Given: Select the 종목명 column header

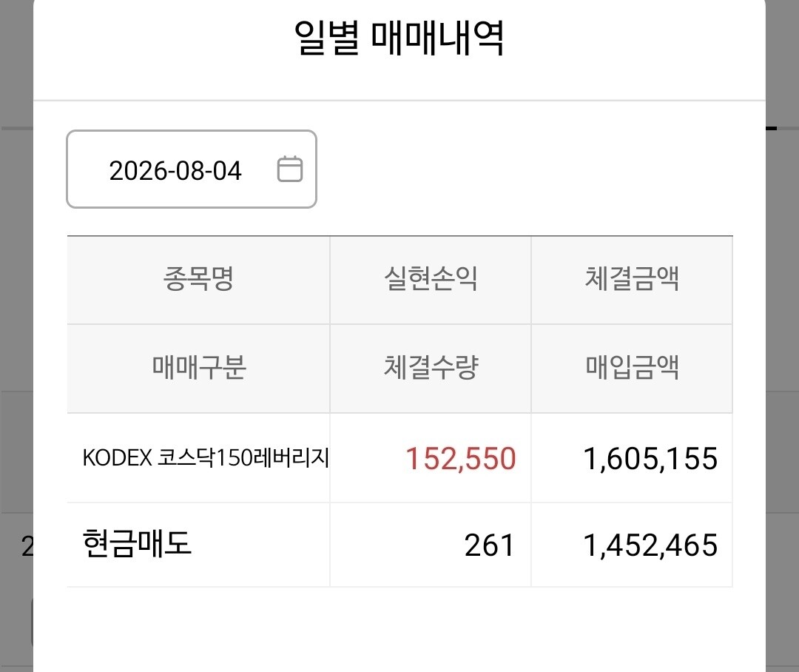Looking at the screenshot, I should 198,279.
